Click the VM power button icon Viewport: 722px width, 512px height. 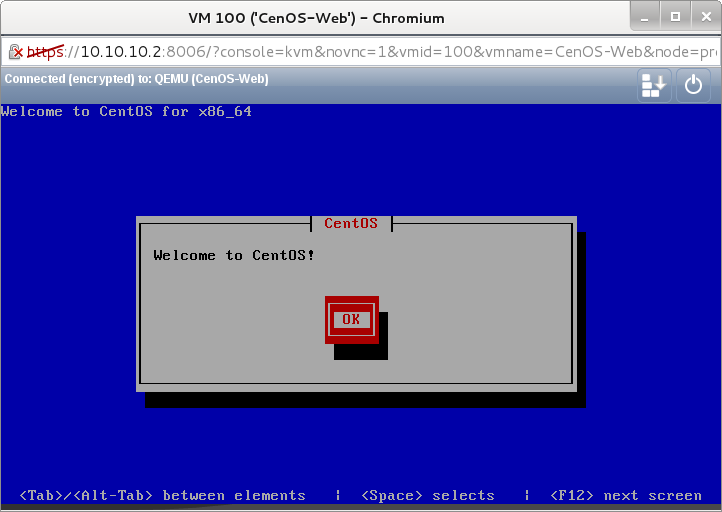[x=693, y=85]
